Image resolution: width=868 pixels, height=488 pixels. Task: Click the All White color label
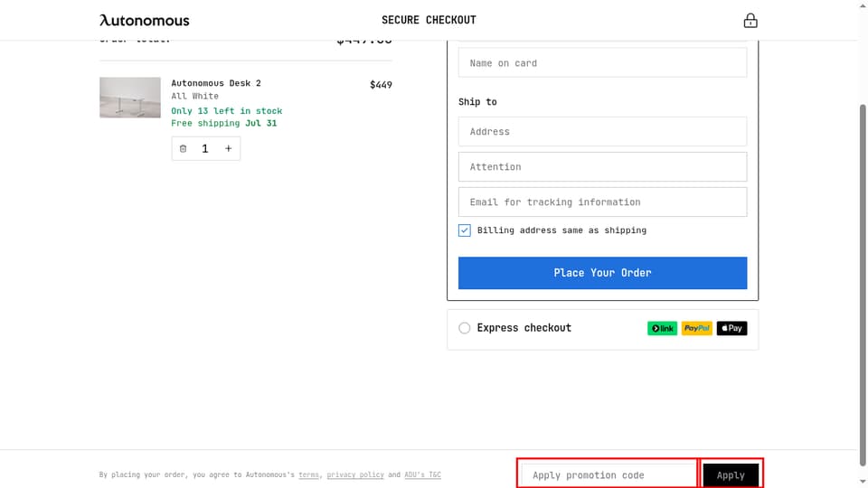tap(195, 97)
